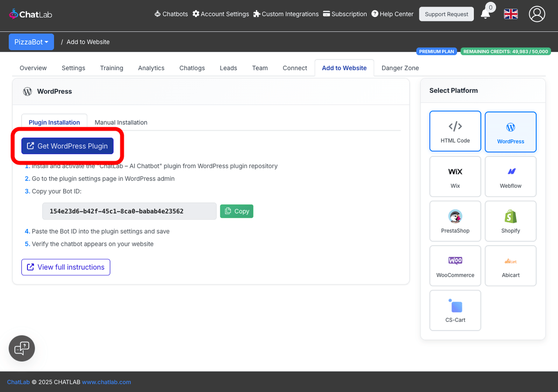Select the Webflow platform icon

pos(510,176)
